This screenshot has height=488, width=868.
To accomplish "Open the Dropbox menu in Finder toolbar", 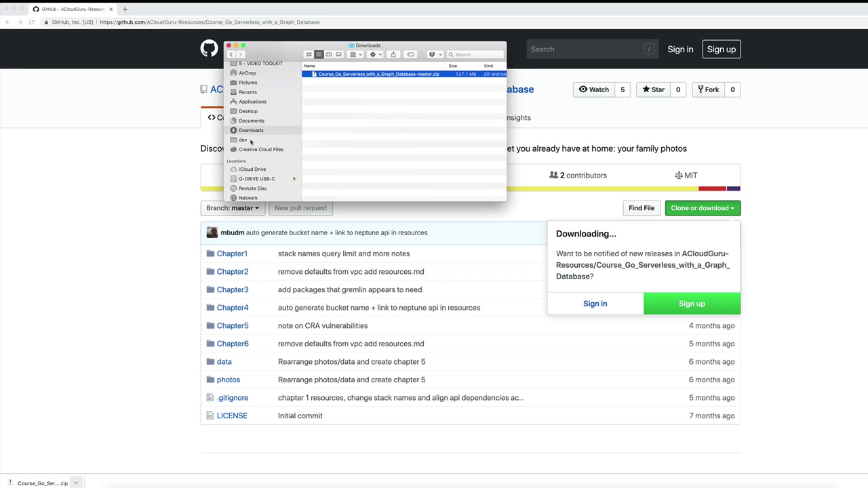I will pyautogui.click(x=433, y=54).
